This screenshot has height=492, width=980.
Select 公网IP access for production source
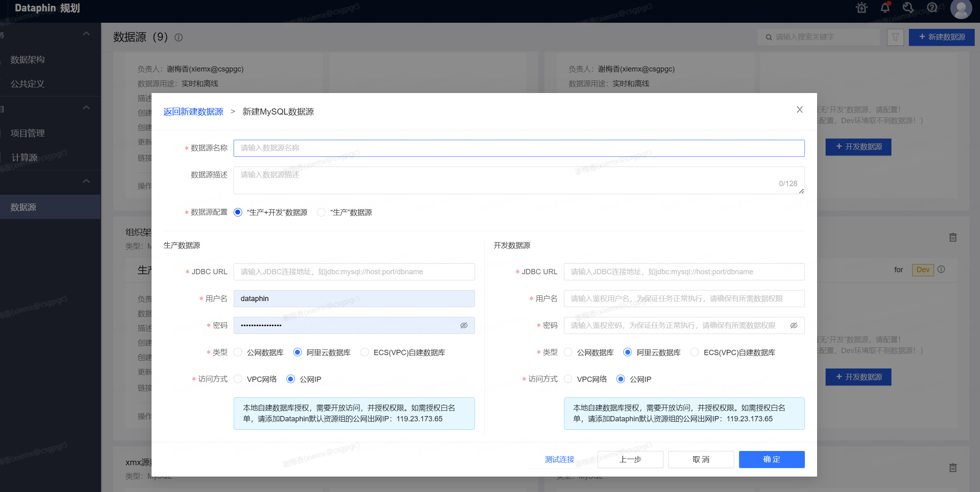[x=291, y=379]
